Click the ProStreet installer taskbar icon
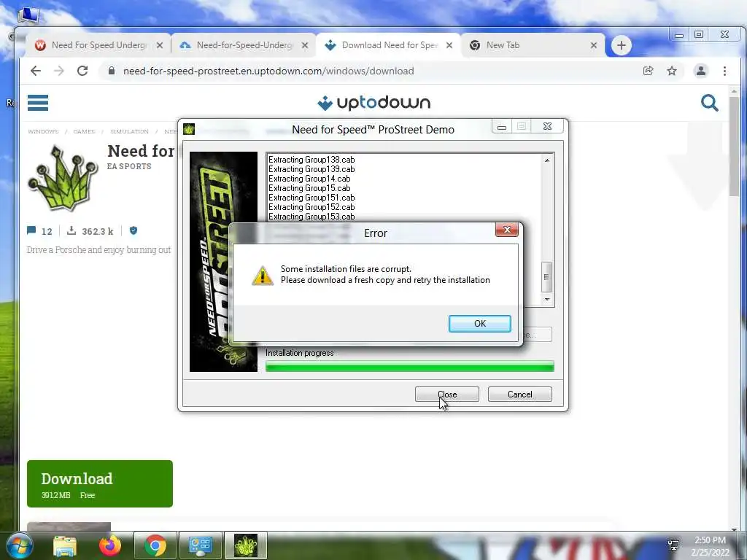 (x=245, y=545)
